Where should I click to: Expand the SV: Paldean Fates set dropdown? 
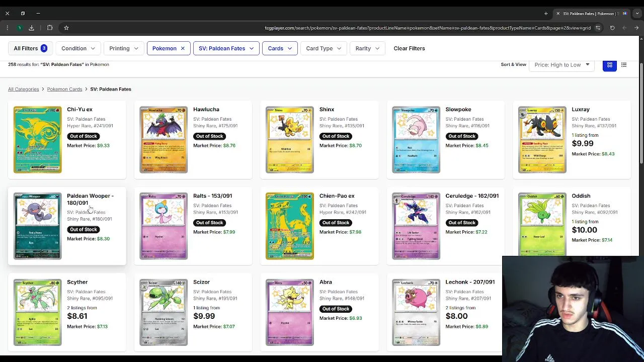[x=226, y=48]
